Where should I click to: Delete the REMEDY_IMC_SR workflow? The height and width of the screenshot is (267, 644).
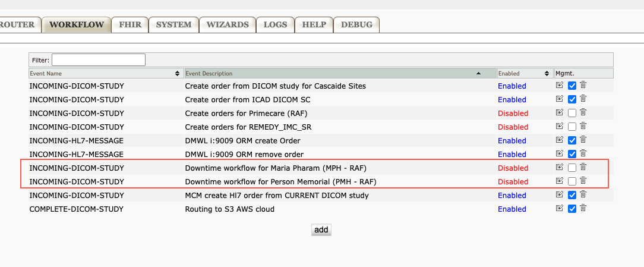coord(583,127)
